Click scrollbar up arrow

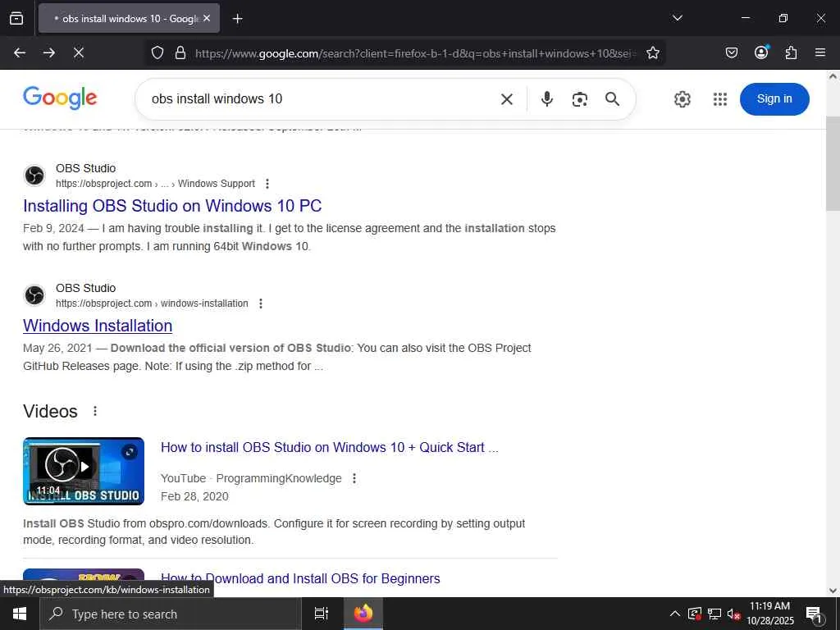coord(833,76)
